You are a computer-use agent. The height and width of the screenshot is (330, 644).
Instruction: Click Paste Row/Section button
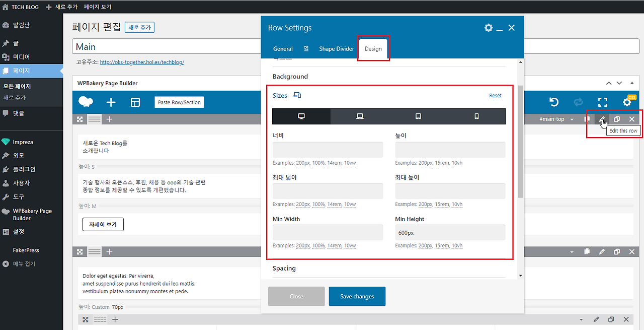[179, 102]
